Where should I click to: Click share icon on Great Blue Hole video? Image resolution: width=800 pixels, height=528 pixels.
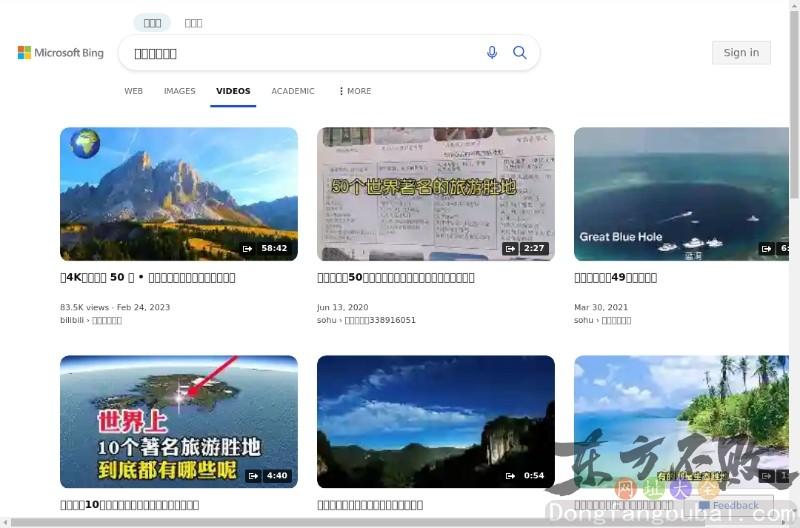(x=766, y=248)
